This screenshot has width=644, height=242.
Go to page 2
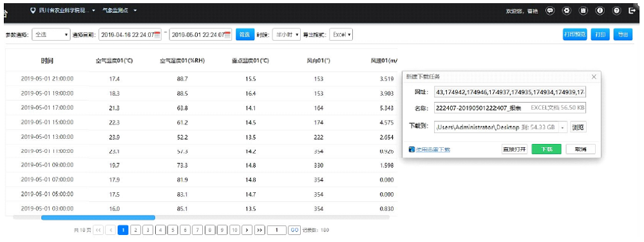(x=135, y=230)
